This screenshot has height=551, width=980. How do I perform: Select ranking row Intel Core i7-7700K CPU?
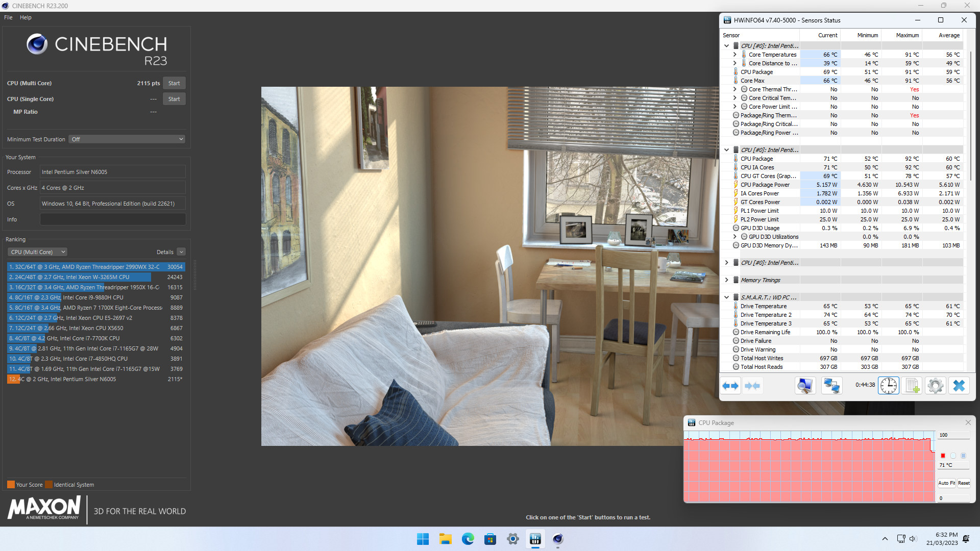tap(96, 338)
